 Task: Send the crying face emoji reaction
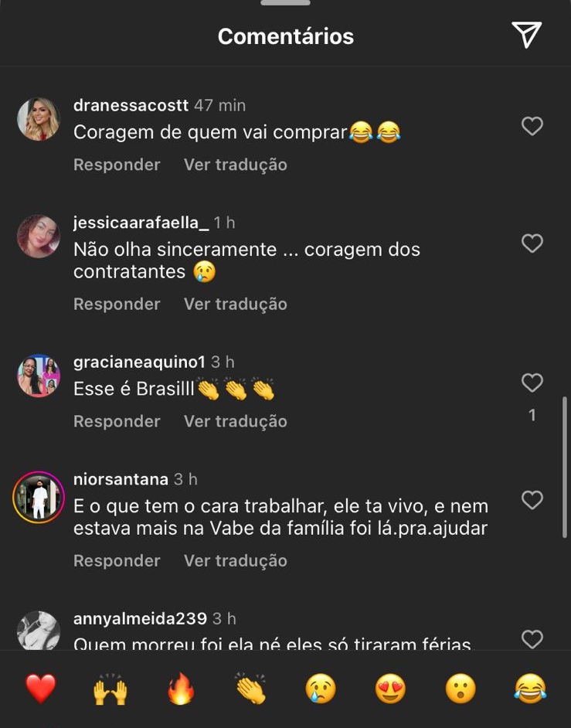pyautogui.click(x=321, y=688)
